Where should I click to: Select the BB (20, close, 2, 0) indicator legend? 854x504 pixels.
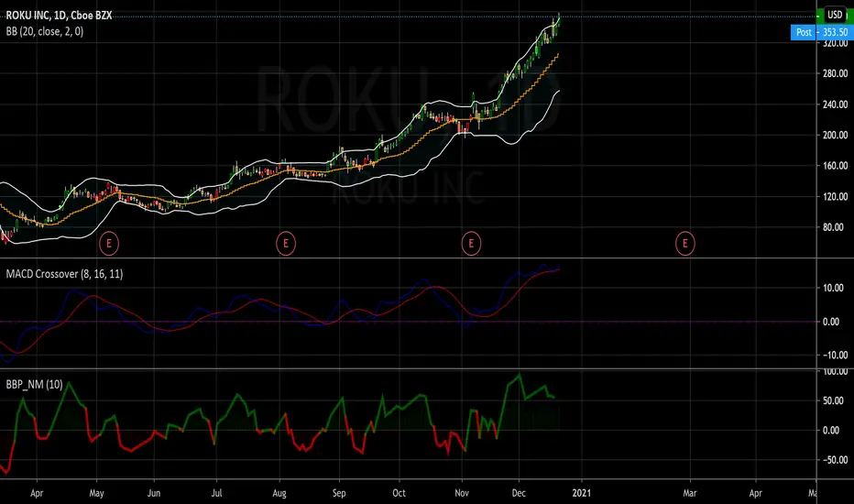pyautogui.click(x=45, y=31)
